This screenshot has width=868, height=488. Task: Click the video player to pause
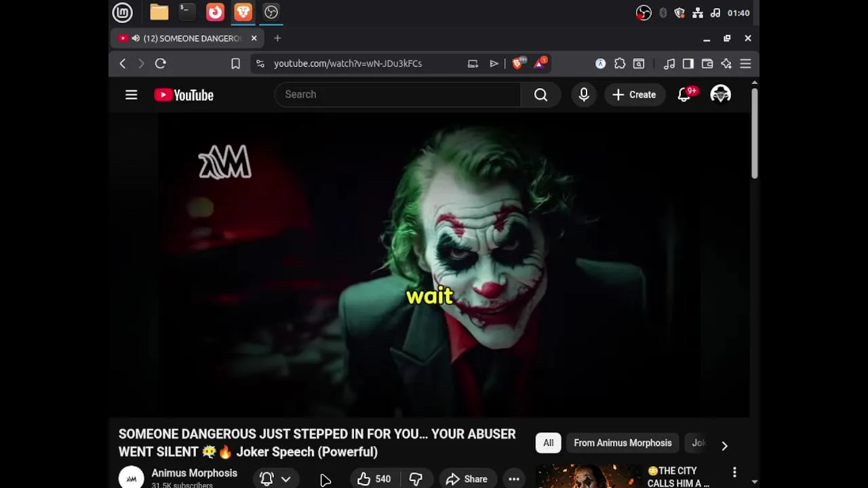tap(454, 265)
